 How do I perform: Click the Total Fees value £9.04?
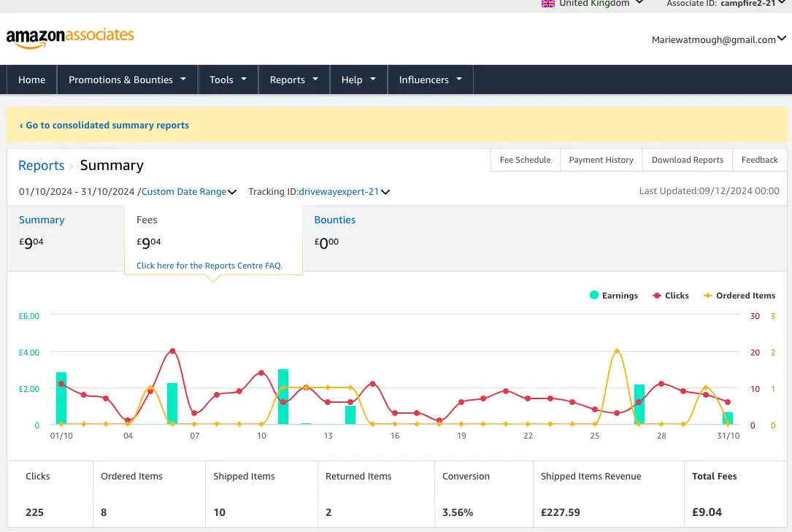coord(707,512)
